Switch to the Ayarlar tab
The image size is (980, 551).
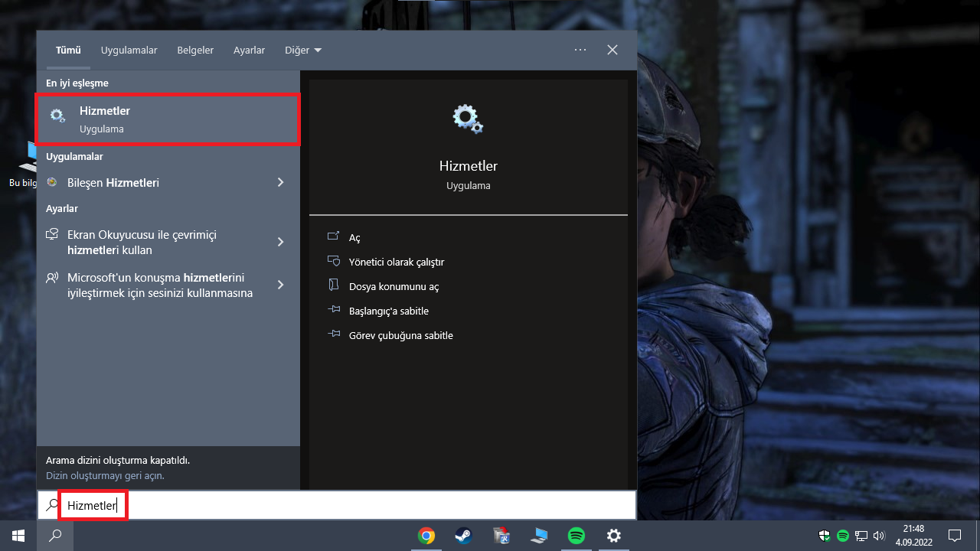tap(249, 50)
